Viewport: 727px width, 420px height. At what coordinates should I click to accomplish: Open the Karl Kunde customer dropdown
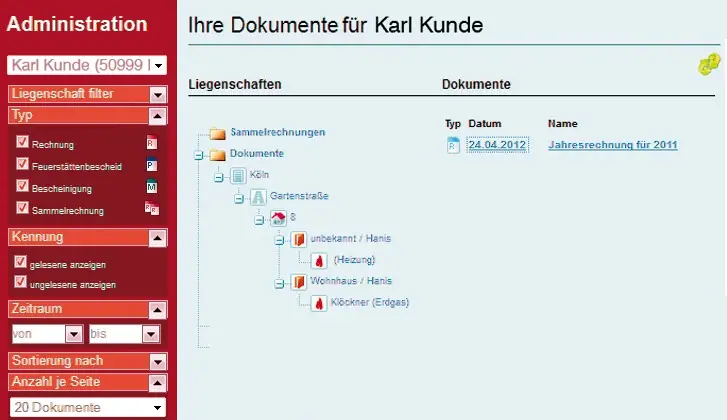click(158, 66)
